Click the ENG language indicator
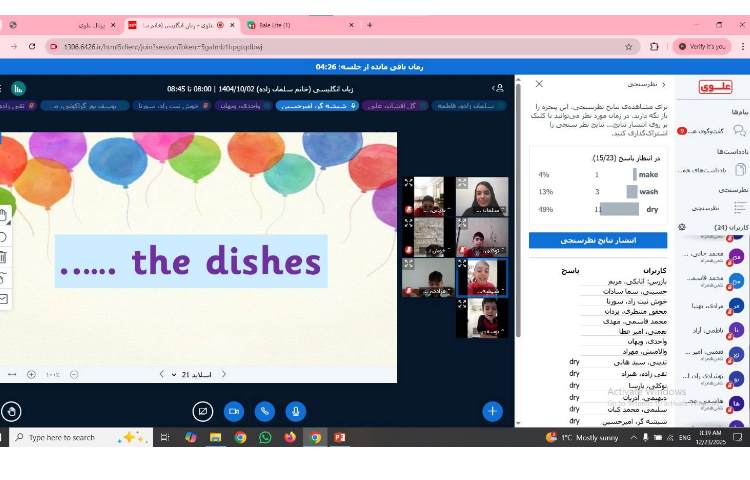Image resolution: width=750 pixels, height=480 pixels. [684, 437]
